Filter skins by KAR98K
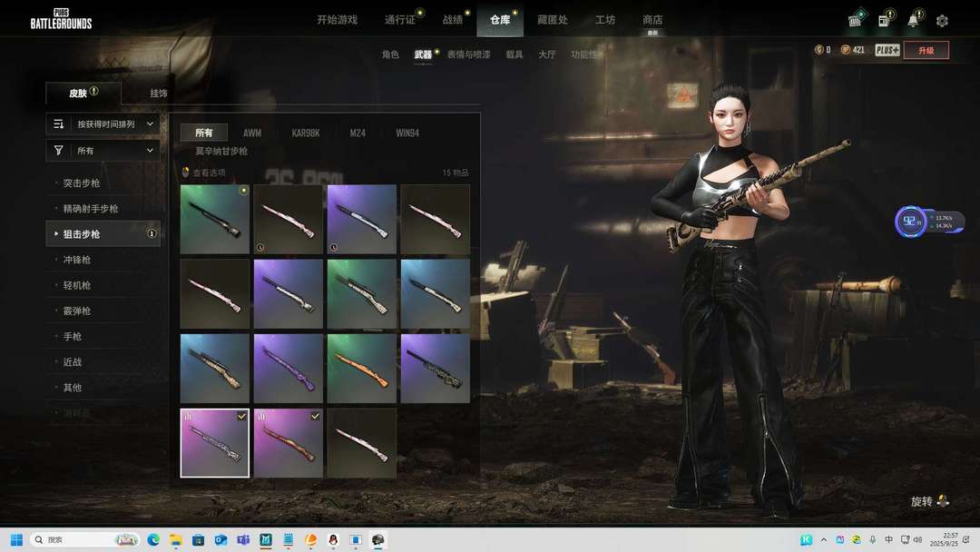This screenshot has height=552, width=980. point(306,133)
